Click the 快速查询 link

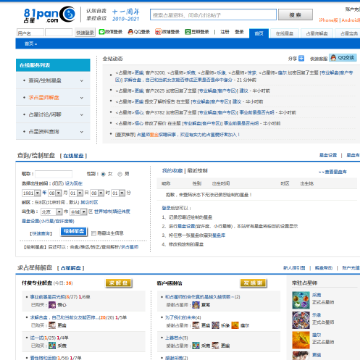pos(40,234)
